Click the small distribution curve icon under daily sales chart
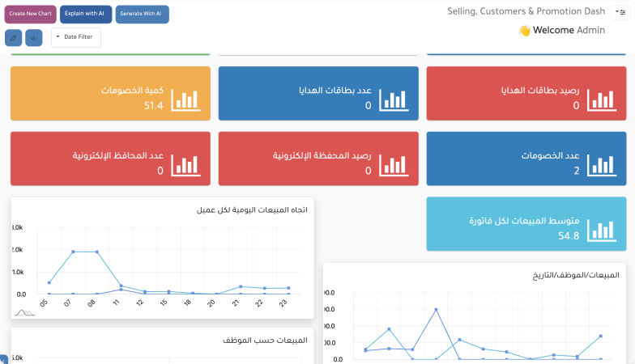Image resolution: width=635 pixels, height=364 pixels. (24, 311)
